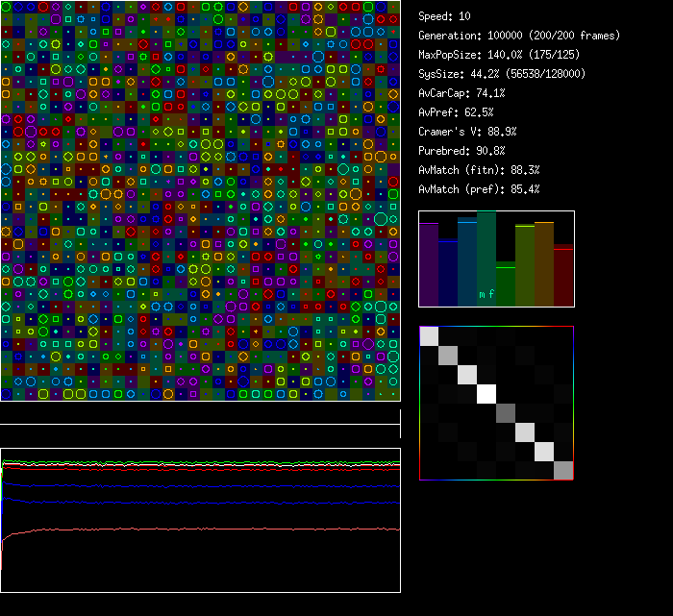Select the SysSize percentage line
This screenshot has width=673, height=616.
502,74
